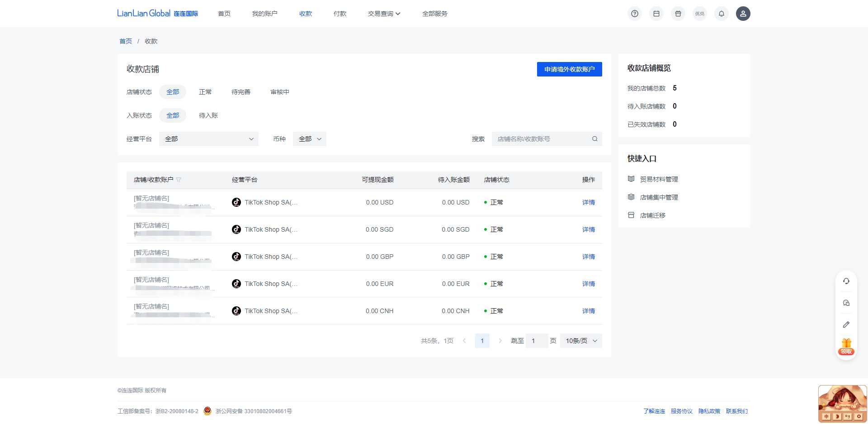Open the customer service headset icon

click(846, 281)
